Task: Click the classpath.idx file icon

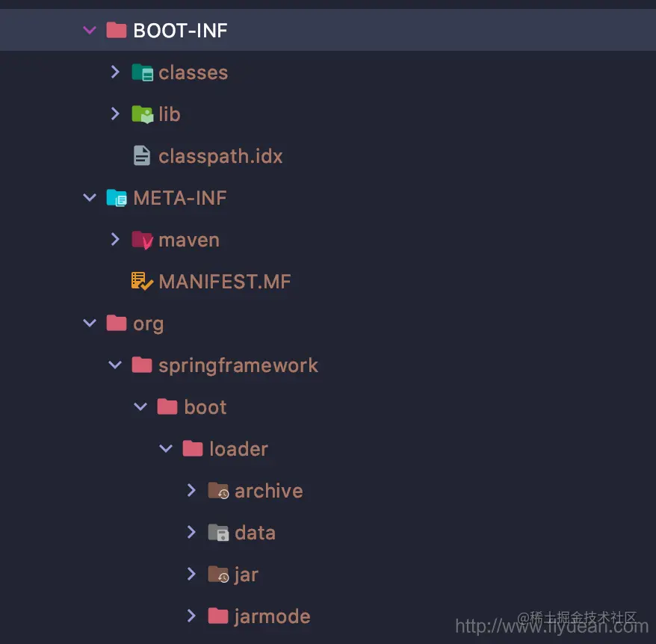Action: tap(142, 155)
